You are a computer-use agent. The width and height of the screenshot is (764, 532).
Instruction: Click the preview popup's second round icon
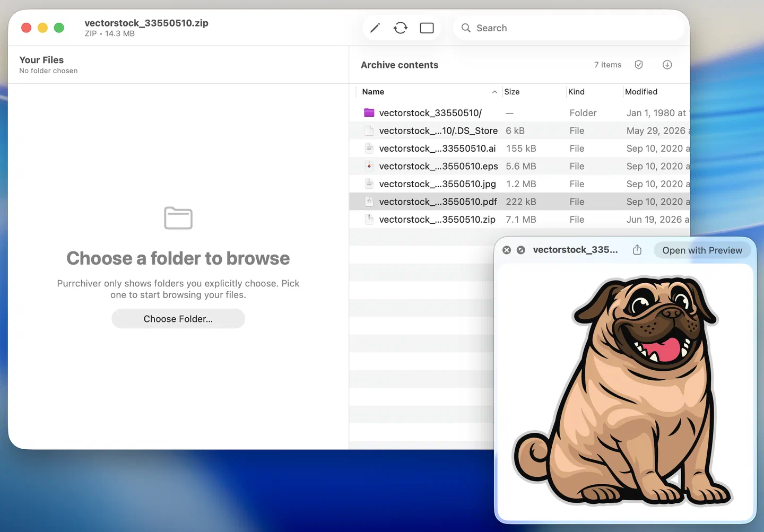[x=521, y=250]
